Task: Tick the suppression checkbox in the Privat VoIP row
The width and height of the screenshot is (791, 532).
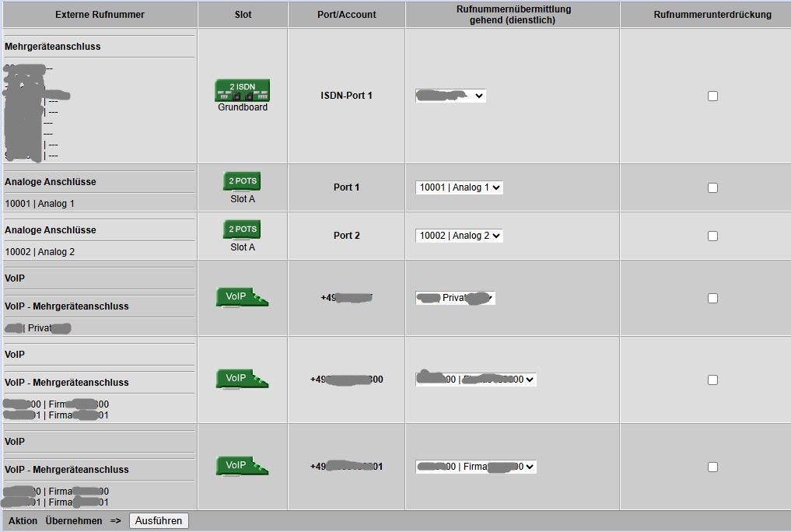Action: click(712, 298)
